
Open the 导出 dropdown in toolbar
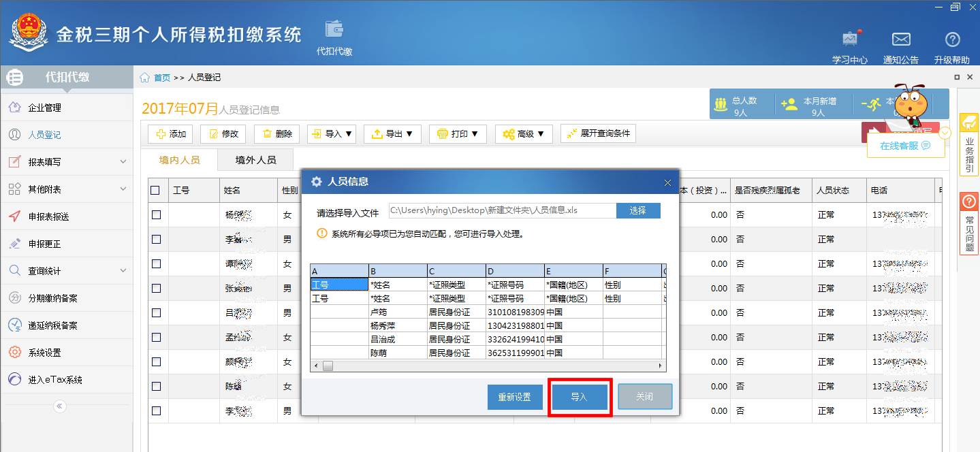[x=392, y=134]
